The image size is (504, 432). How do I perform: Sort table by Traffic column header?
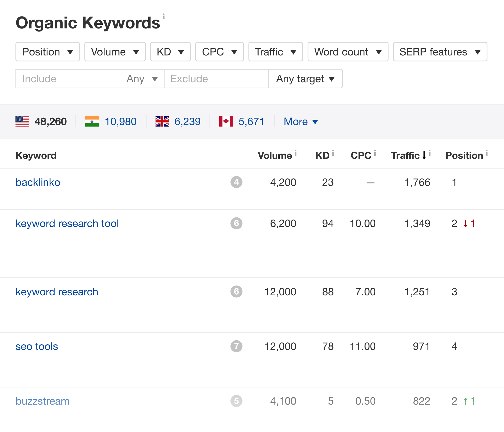[405, 155]
